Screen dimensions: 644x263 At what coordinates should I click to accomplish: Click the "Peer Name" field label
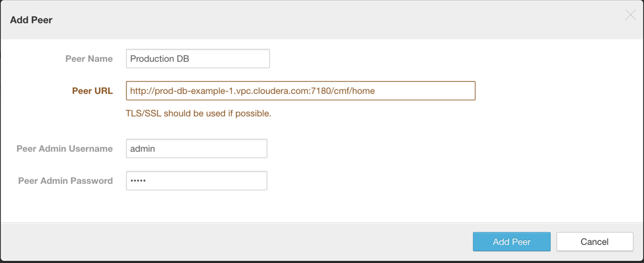(x=89, y=59)
